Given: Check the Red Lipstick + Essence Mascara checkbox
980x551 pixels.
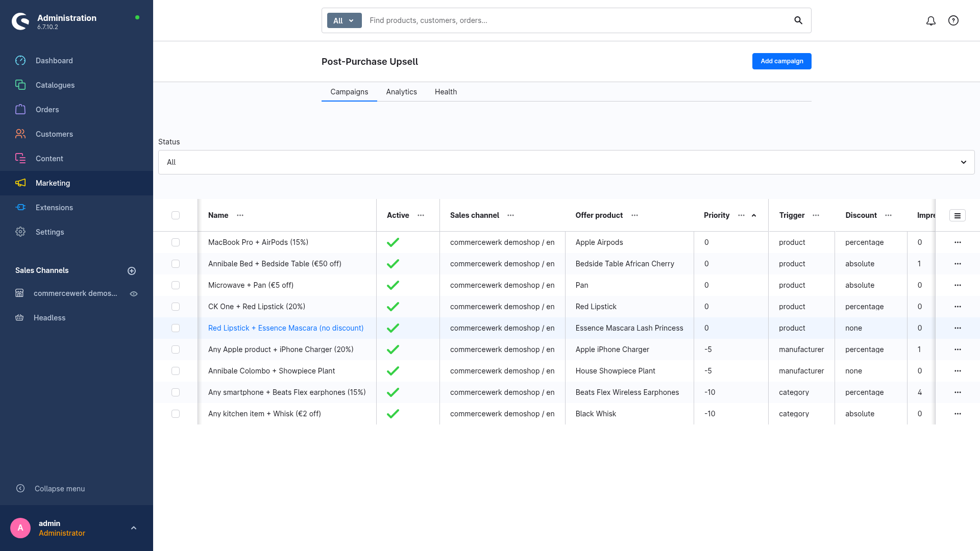Looking at the screenshot, I should (176, 328).
